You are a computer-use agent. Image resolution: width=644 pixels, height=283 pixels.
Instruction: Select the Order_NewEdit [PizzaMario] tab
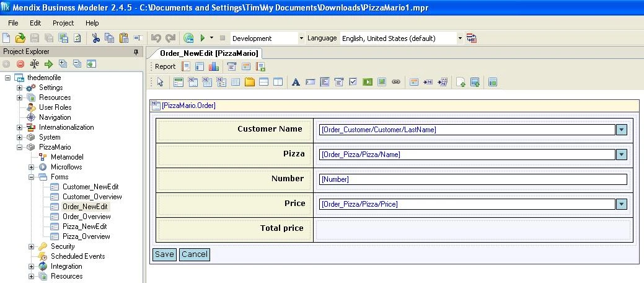click(209, 53)
